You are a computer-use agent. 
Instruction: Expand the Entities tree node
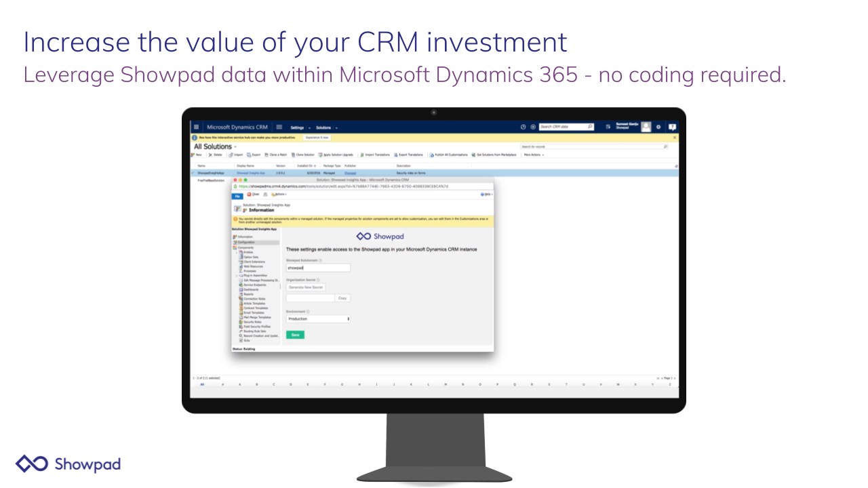(x=237, y=252)
